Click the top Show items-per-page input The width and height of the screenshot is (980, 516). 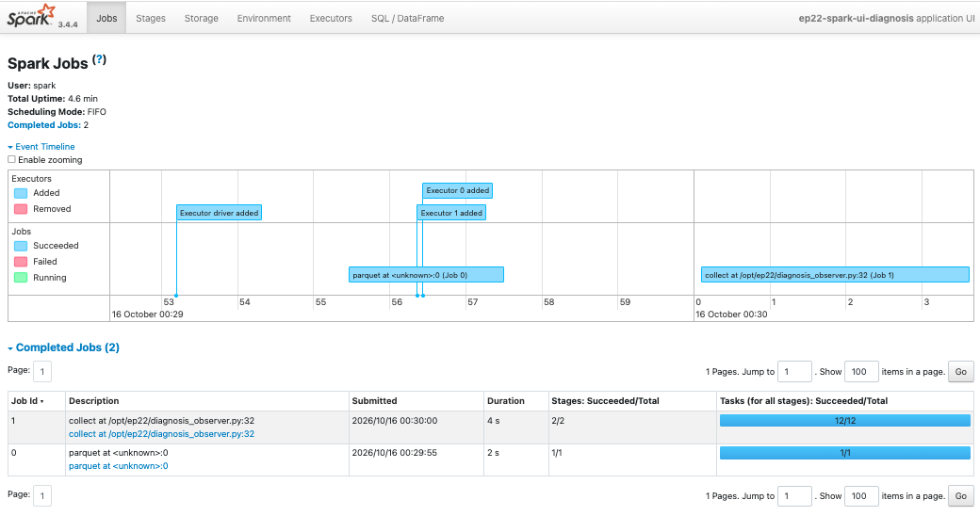click(861, 372)
